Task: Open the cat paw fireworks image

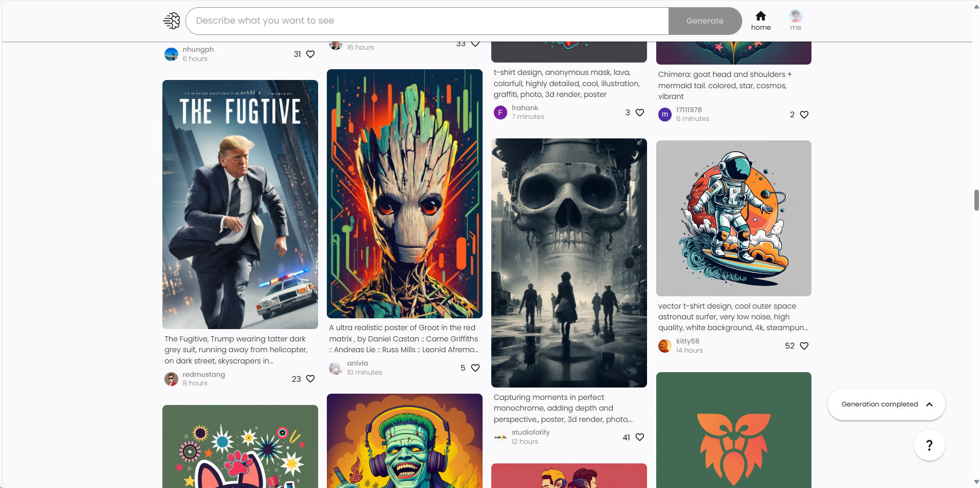Action: [240, 446]
